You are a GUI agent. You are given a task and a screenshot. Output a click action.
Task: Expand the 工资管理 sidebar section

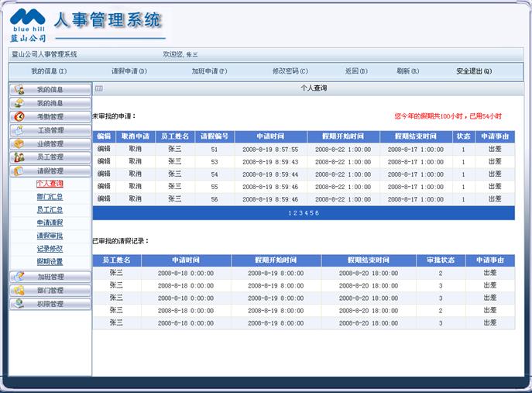coord(50,130)
